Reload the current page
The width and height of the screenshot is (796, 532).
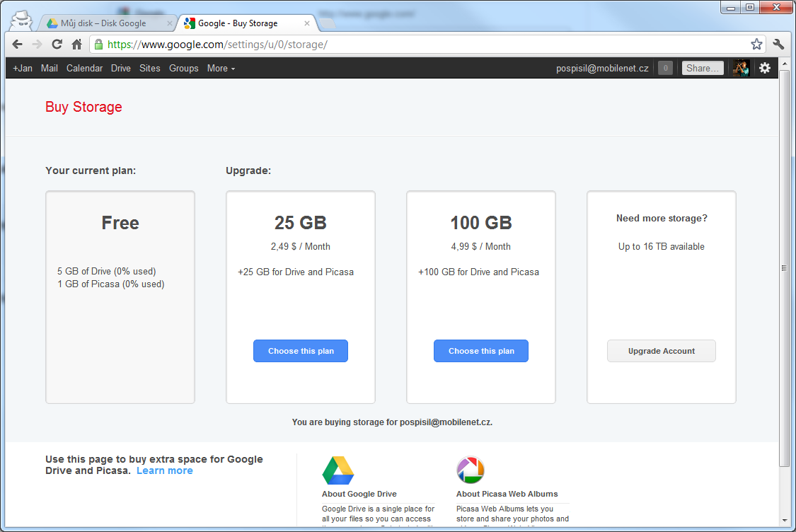pyautogui.click(x=57, y=44)
